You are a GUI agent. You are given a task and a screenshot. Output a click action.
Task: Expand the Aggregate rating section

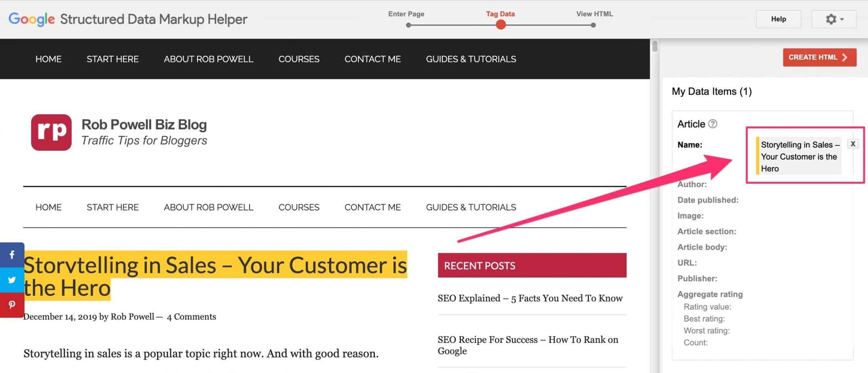pos(710,294)
